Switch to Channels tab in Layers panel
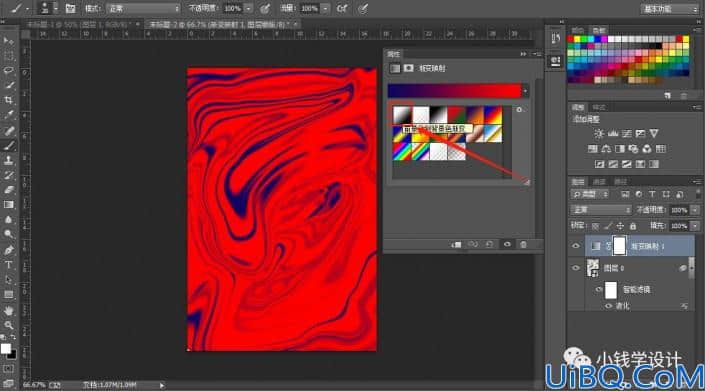Viewport: 705px width, 391px height. [599, 182]
